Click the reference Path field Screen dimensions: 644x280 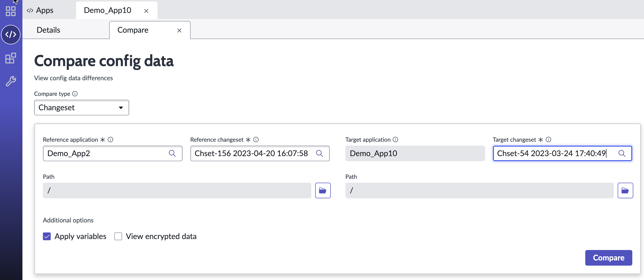pyautogui.click(x=177, y=191)
